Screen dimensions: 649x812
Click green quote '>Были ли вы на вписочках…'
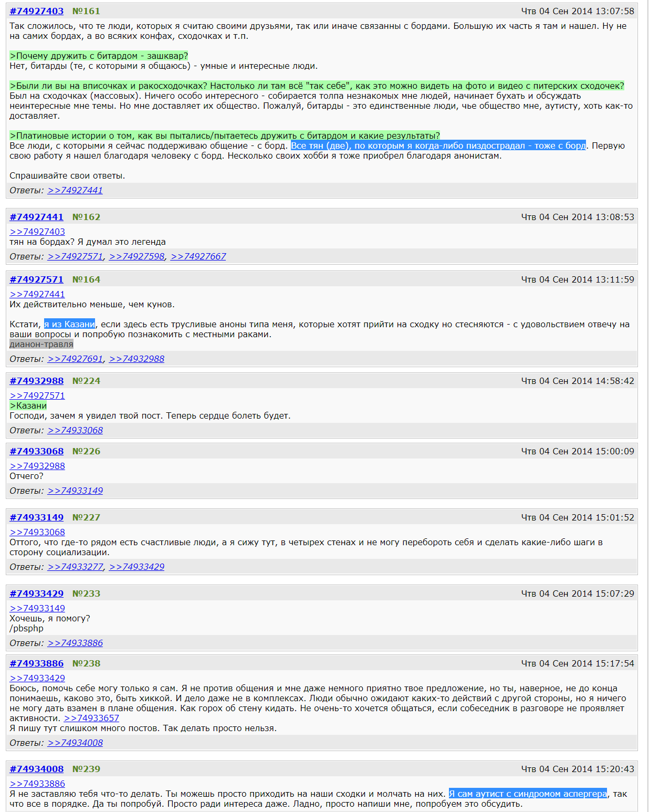point(317,86)
